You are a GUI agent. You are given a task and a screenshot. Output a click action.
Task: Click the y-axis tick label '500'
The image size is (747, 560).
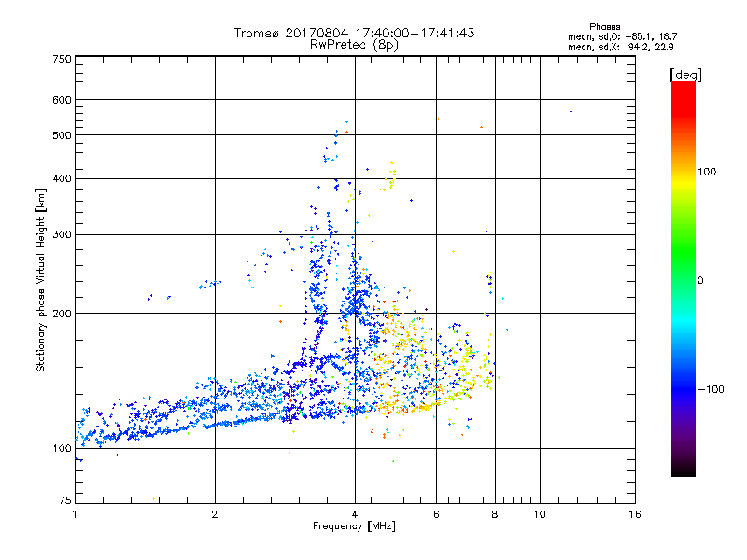pyautogui.click(x=63, y=135)
